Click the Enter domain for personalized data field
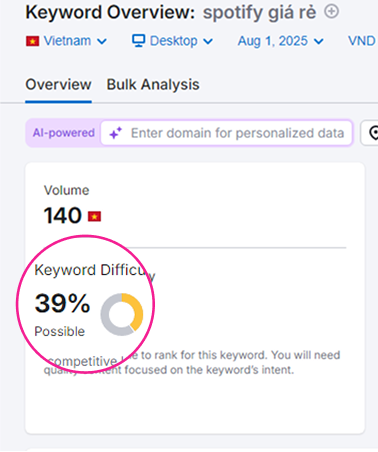 (227, 133)
